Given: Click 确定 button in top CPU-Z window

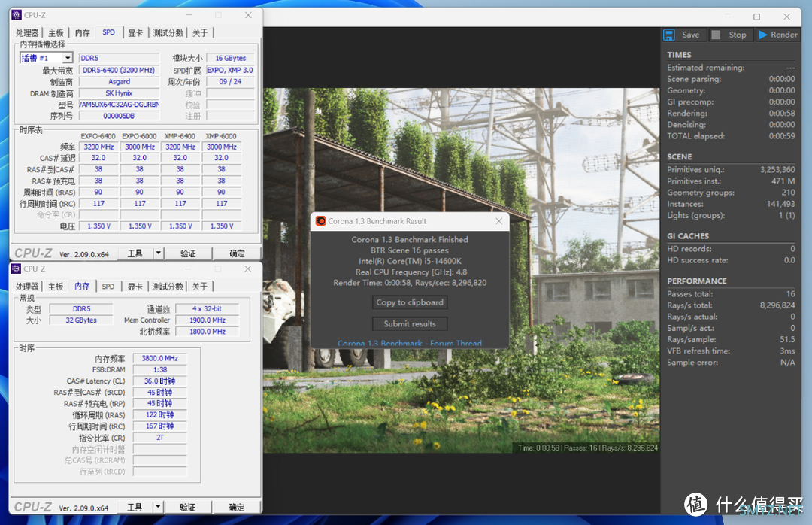Looking at the screenshot, I should click(237, 253).
